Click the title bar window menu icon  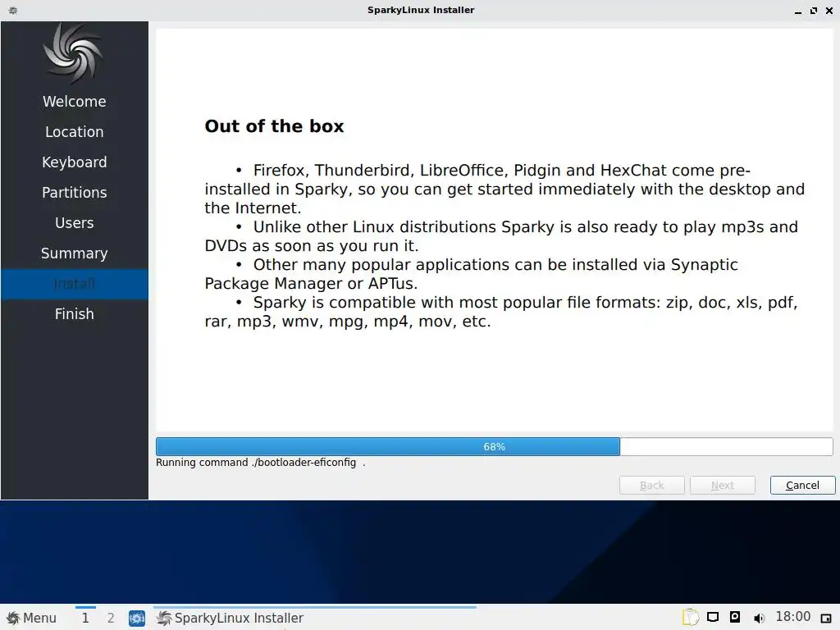click(x=13, y=10)
